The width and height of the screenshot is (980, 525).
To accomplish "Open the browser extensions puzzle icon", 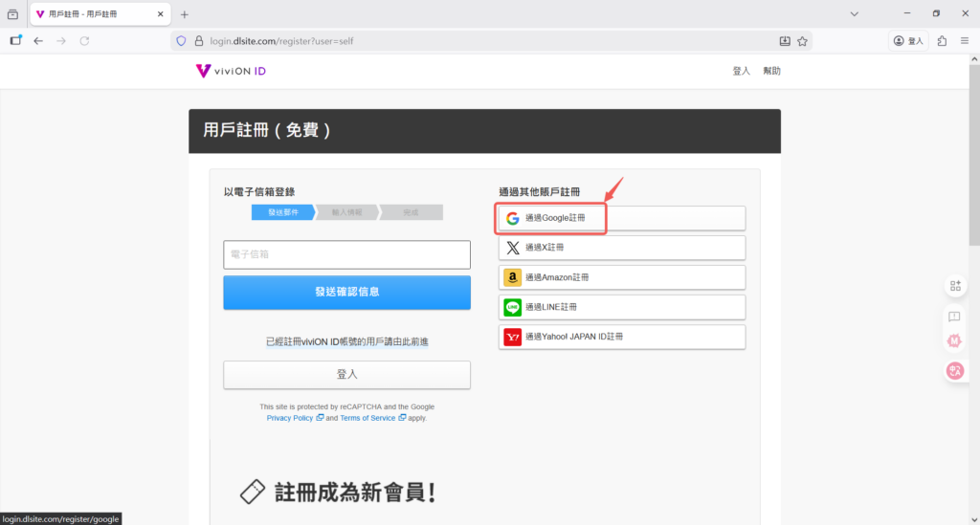I will point(943,41).
